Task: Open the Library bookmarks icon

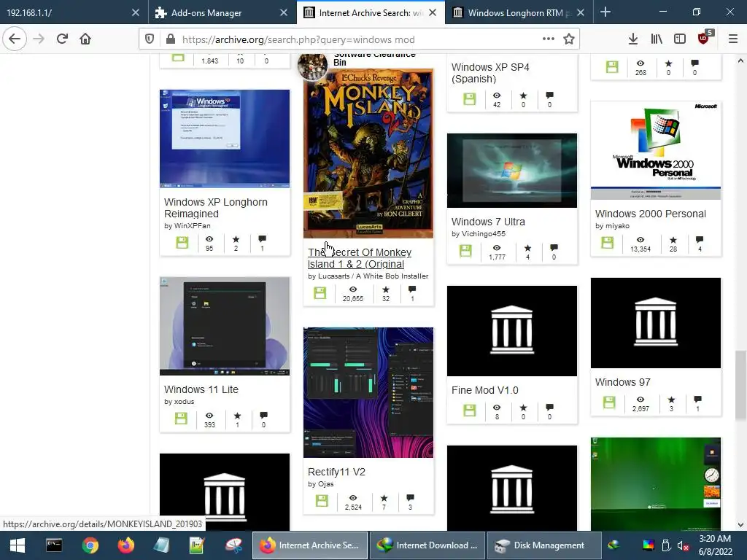Action: tap(657, 39)
